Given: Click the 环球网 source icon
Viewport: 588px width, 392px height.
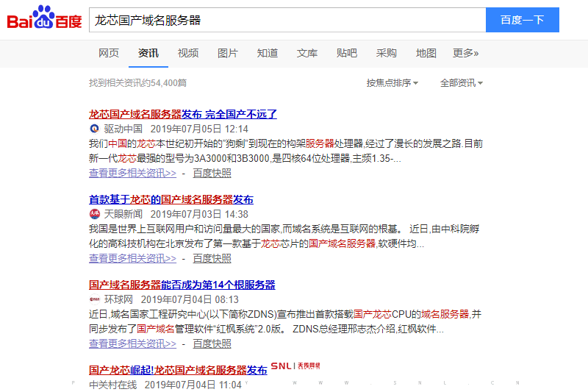Looking at the screenshot, I should [93, 299].
